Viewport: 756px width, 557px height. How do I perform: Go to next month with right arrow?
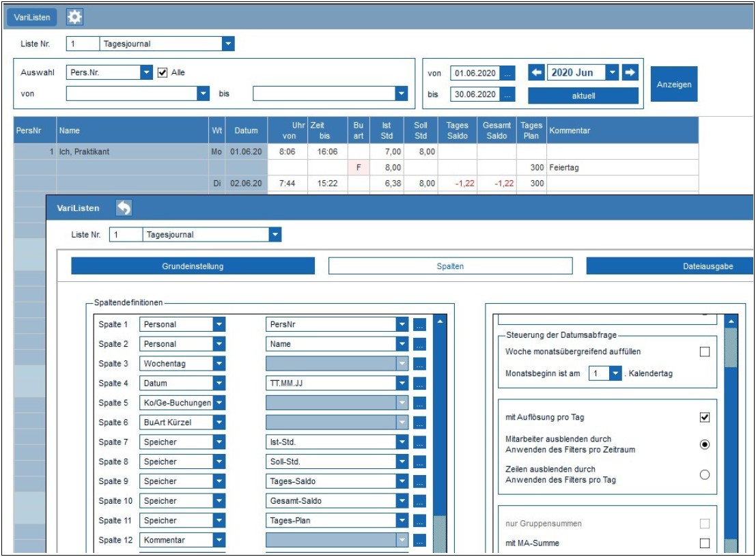pyautogui.click(x=630, y=72)
